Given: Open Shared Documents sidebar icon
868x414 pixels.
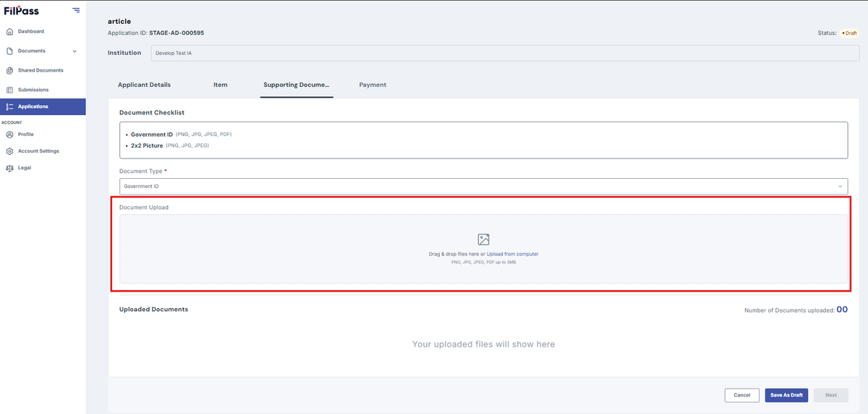Looking at the screenshot, I should 9,71.
